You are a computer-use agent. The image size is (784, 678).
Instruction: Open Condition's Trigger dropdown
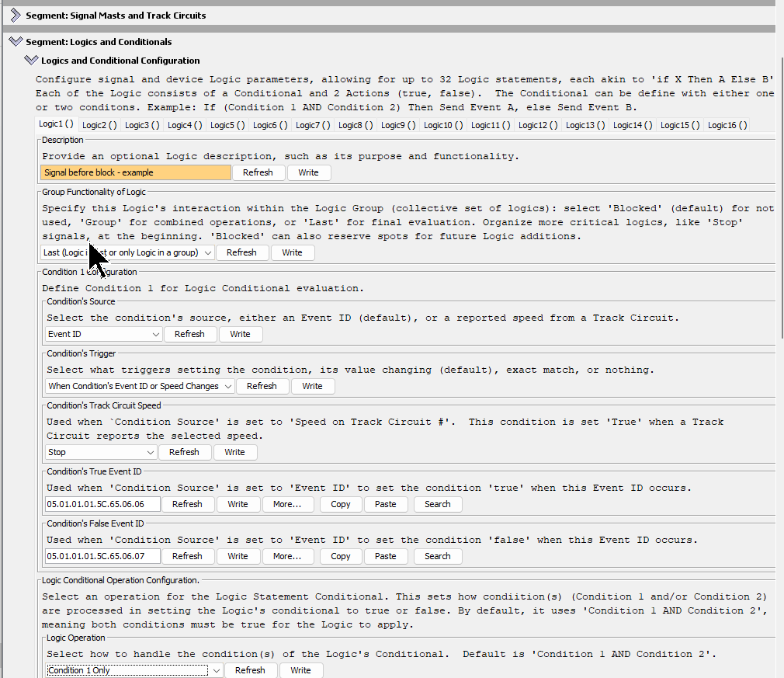point(140,386)
